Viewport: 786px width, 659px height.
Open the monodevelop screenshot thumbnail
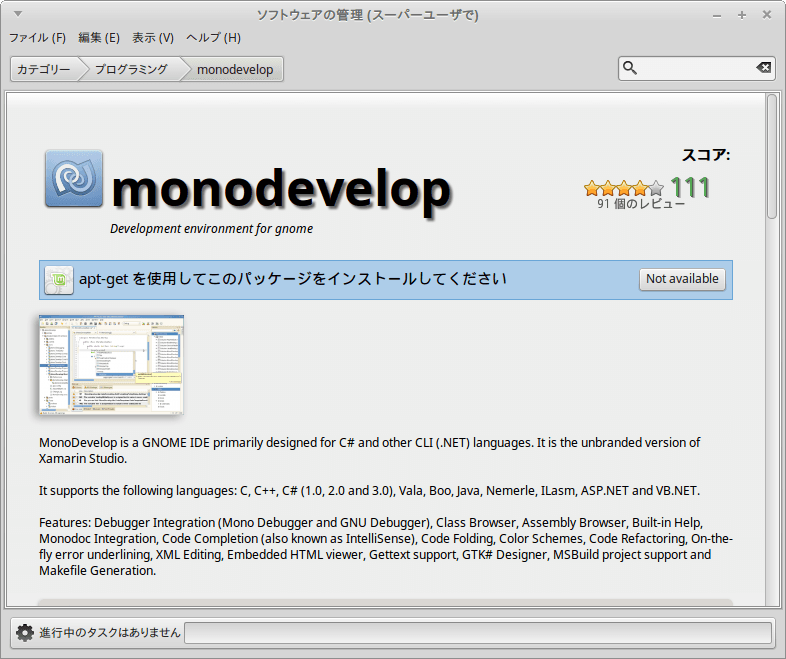[x=111, y=364]
